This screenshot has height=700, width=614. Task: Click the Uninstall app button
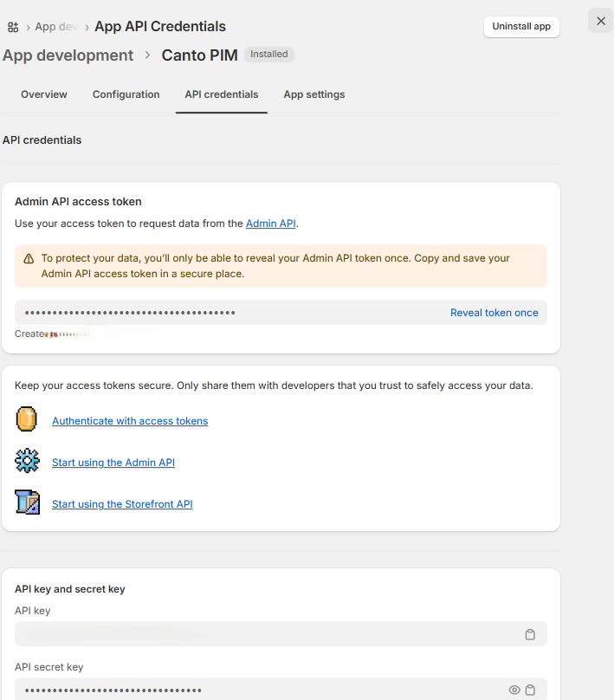[x=521, y=26]
